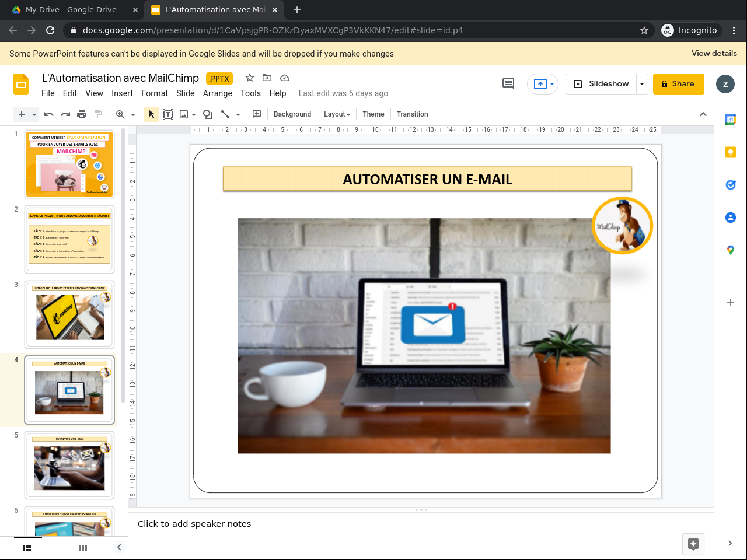Open Google Tasks in side panel
Screen dimensions: 747x560
point(730,185)
